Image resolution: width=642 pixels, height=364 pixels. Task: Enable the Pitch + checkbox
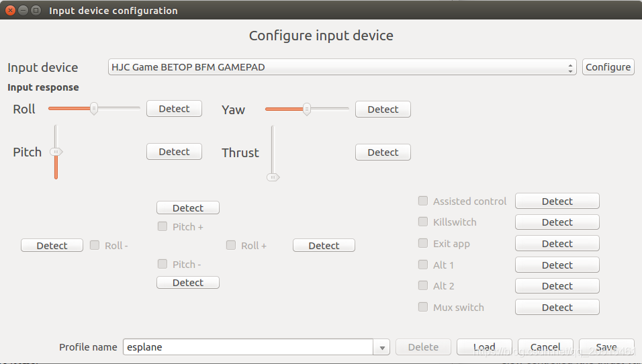click(163, 226)
